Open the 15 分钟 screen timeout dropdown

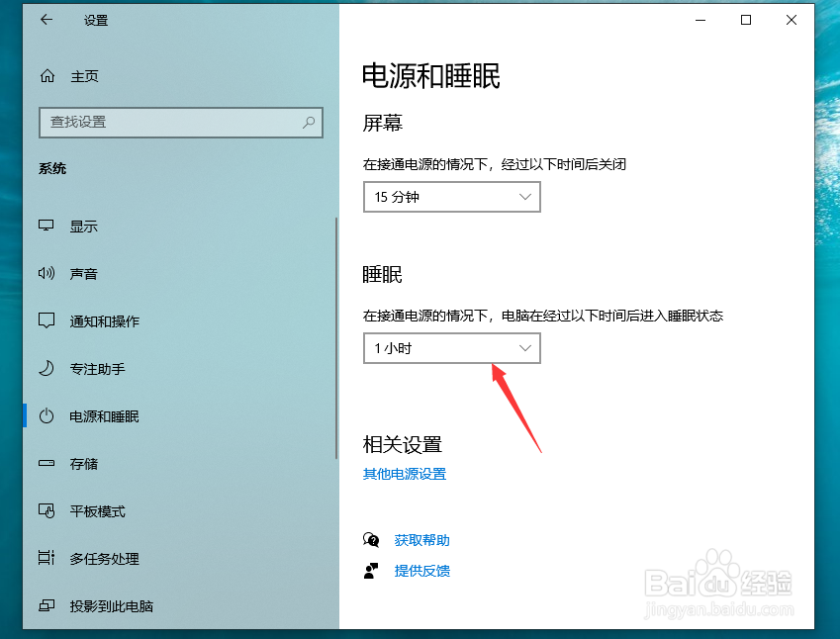(451, 197)
